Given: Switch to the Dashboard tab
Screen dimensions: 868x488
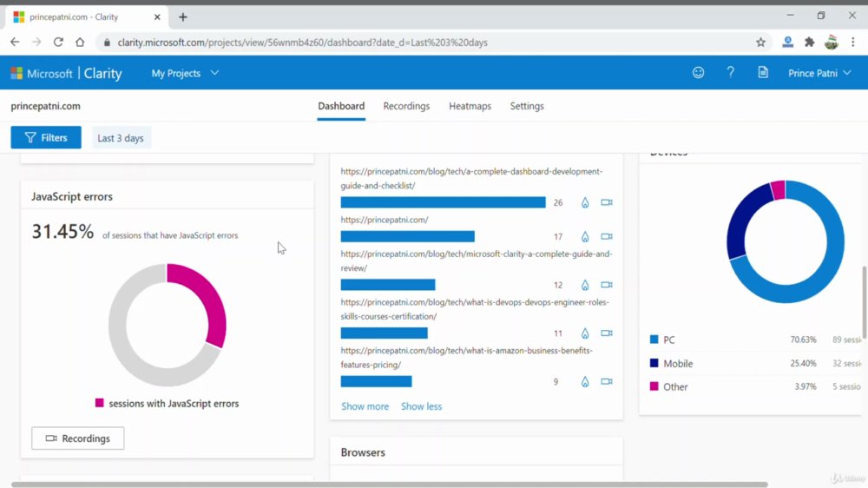Looking at the screenshot, I should (x=341, y=106).
